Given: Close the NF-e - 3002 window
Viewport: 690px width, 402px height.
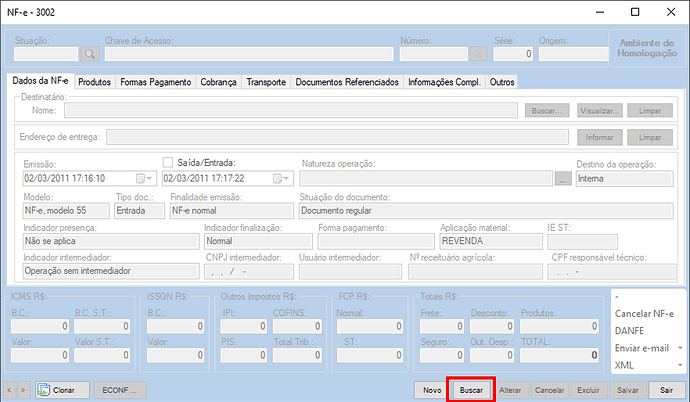Looking at the screenshot, I should 671,12.
